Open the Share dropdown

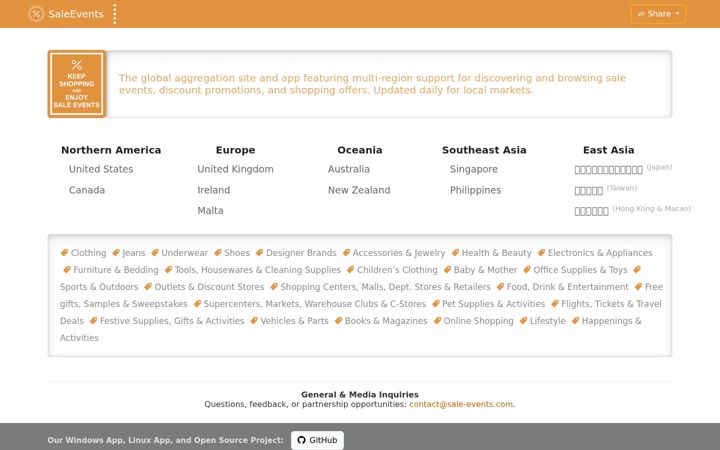658,14
